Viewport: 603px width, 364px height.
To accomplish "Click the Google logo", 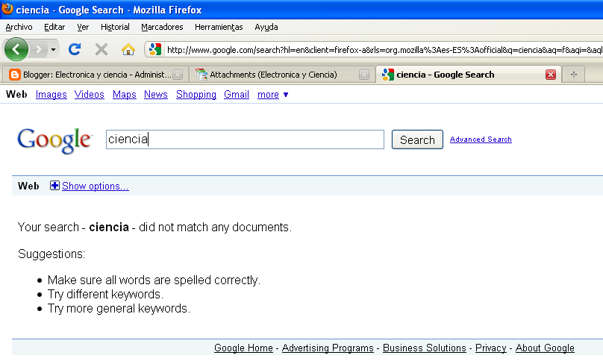I will point(54,140).
